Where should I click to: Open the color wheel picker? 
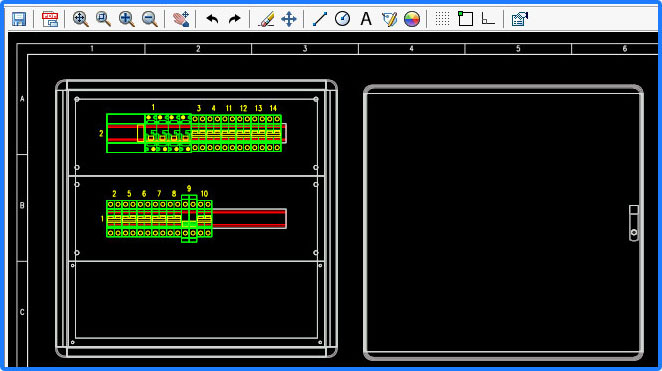(x=412, y=19)
